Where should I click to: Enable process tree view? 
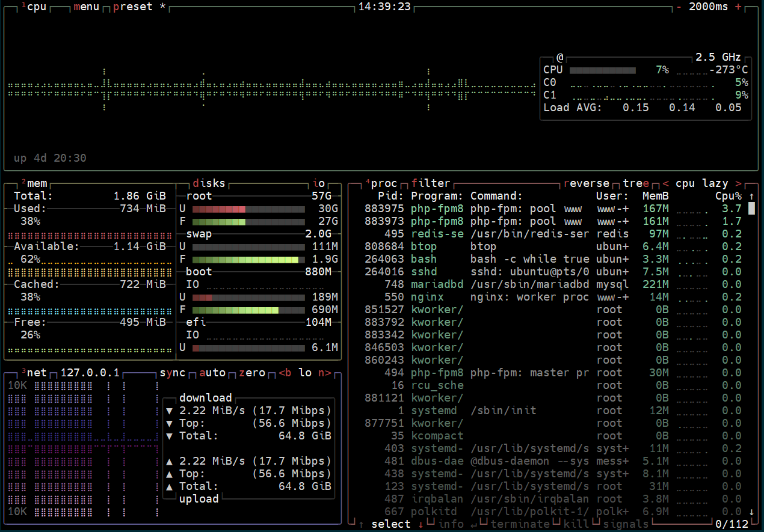(636, 183)
